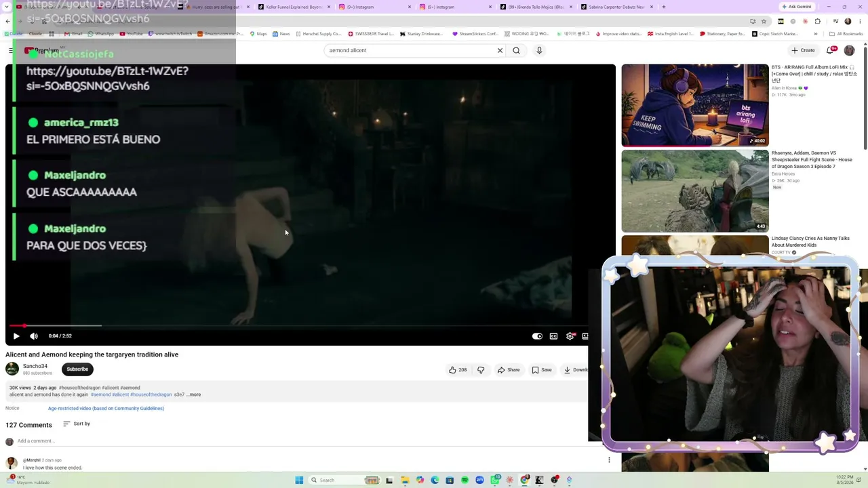Open the Maps bookmark

coord(258,34)
